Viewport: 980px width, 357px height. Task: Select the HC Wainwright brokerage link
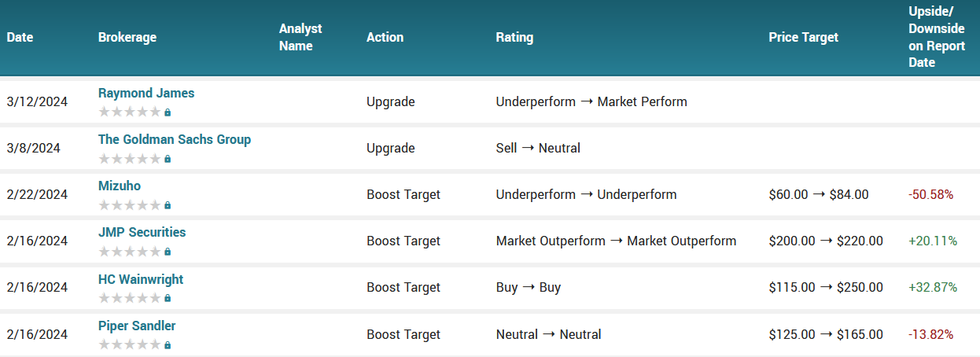[x=141, y=279]
